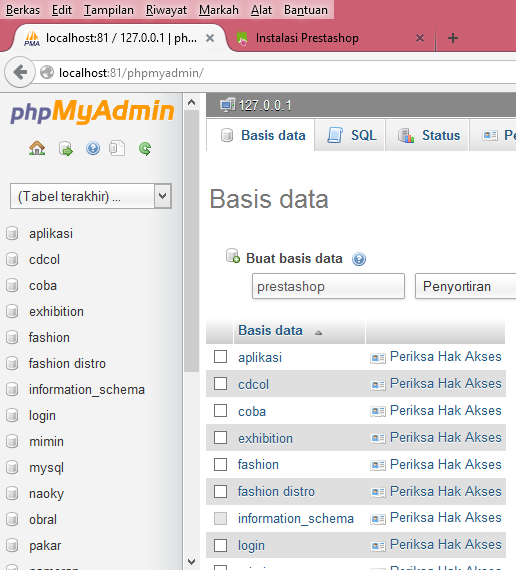Click database icon next to naoky in sidebar
The width and height of the screenshot is (516, 570).
click(x=12, y=493)
